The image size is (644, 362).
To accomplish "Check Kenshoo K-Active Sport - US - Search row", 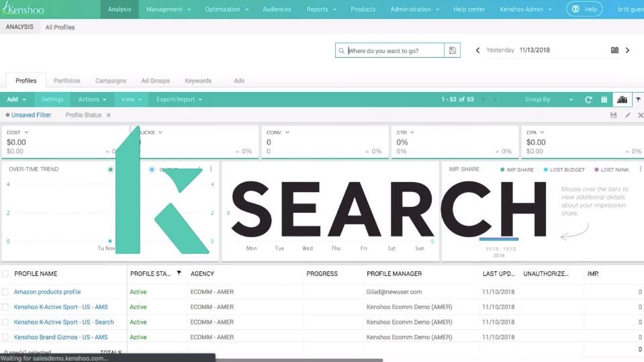I will [5, 322].
